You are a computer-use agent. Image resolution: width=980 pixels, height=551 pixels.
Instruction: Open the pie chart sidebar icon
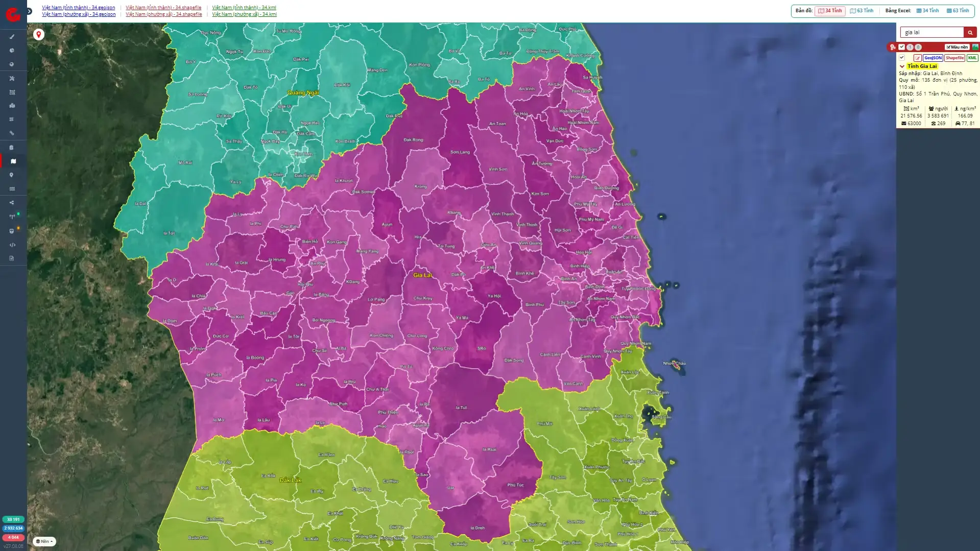pyautogui.click(x=12, y=51)
